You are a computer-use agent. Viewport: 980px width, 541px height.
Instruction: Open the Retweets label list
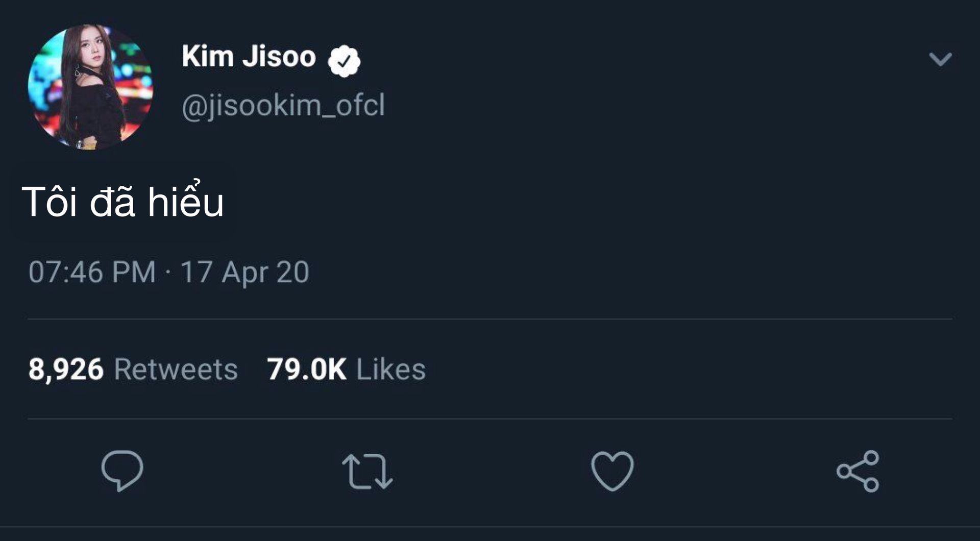[176, 369]
